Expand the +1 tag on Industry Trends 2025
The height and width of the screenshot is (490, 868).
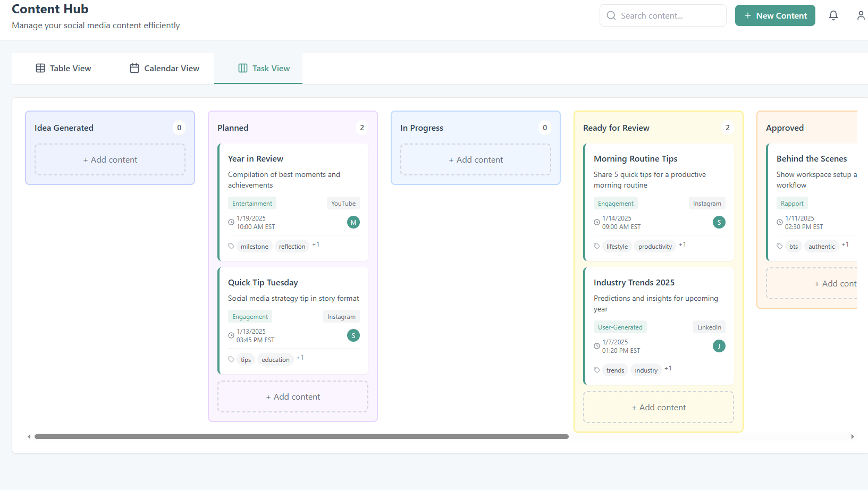(x=668, y=368)
